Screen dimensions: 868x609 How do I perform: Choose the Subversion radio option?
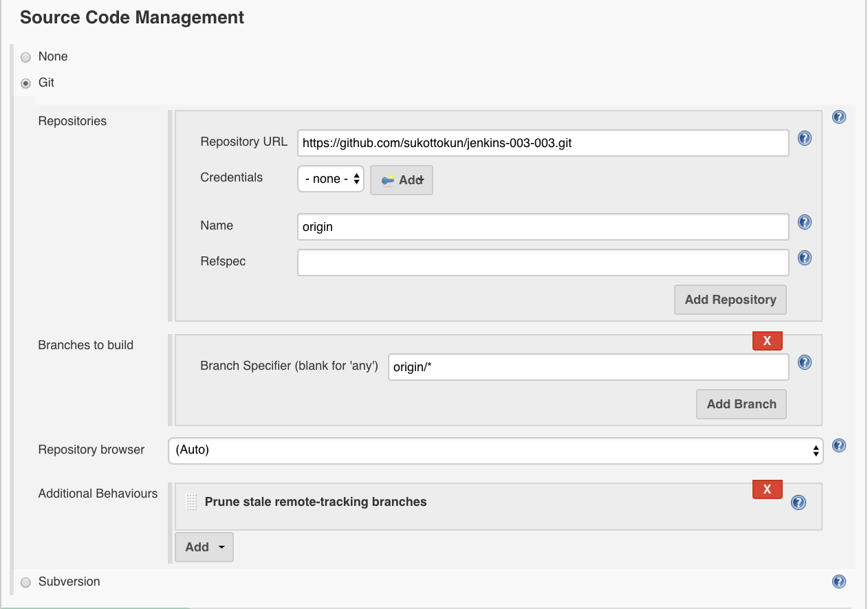pos(26,582)
